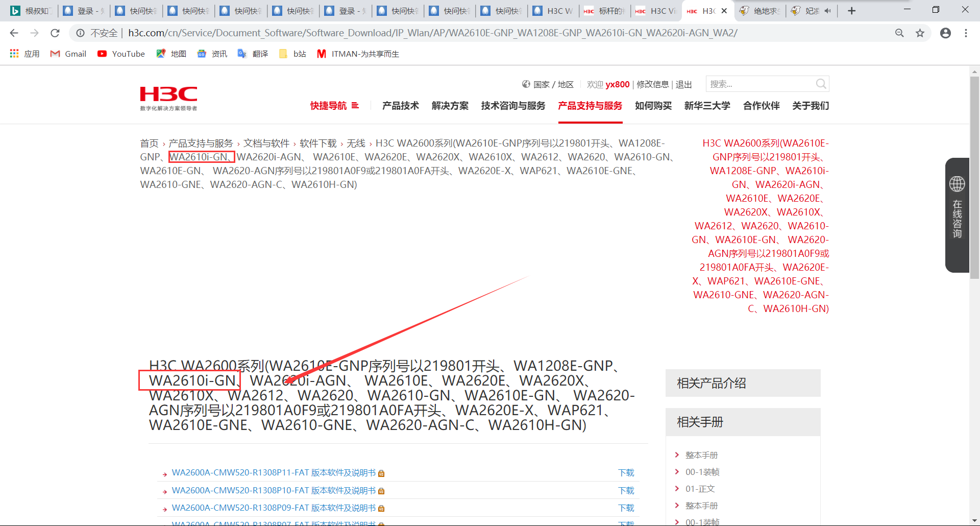Open the YouTube bookmark
Screen dimensions: 980x526
[x=121, y=54]
